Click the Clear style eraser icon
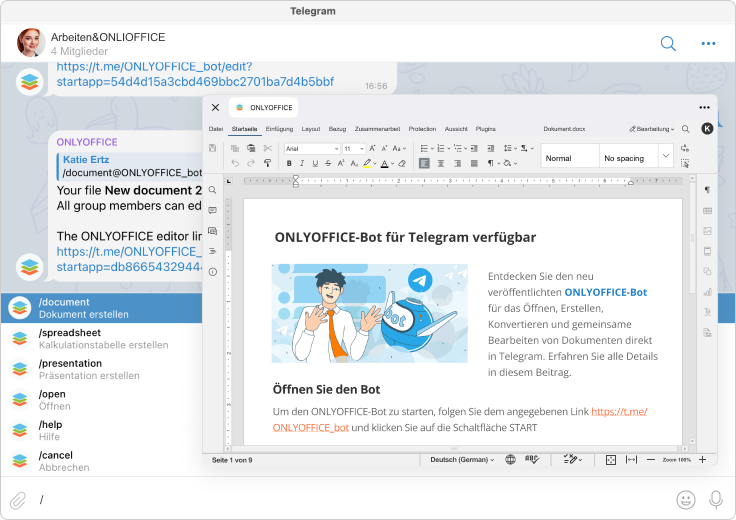The height and width of the screenshot is (520, 736). point(402,163)
